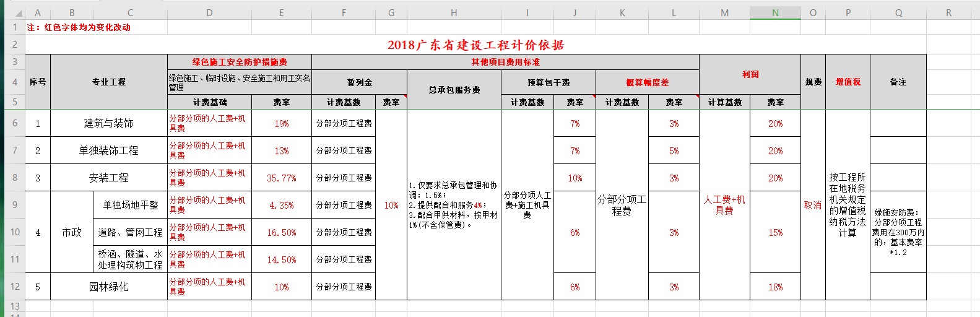This screenshot has width=980, height=317.
Task: Select the 14.50% rate cell
Action: tap(282, 259)
